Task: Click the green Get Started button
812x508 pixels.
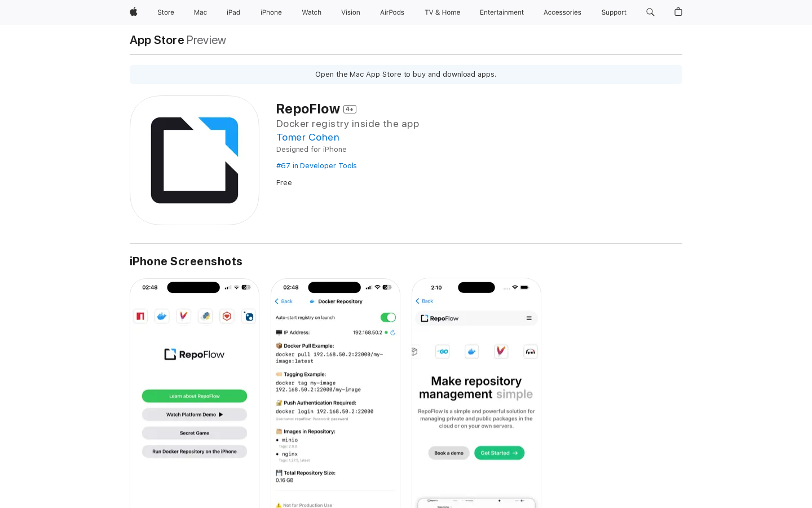Action: coord(499,453)
